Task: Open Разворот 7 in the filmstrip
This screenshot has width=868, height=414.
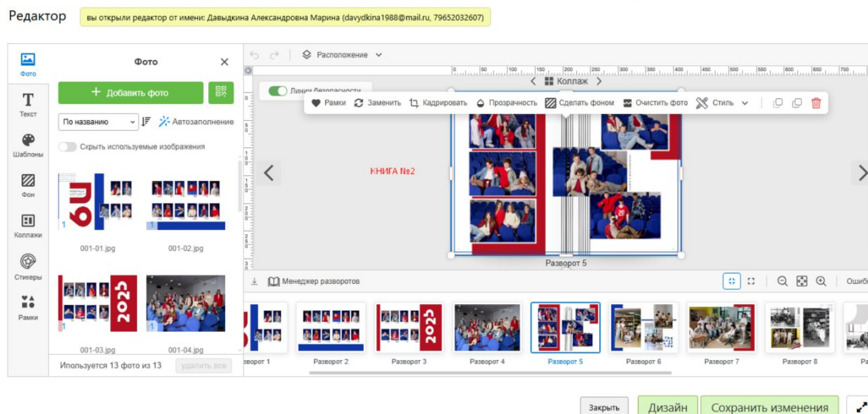Action: point(722,328)
